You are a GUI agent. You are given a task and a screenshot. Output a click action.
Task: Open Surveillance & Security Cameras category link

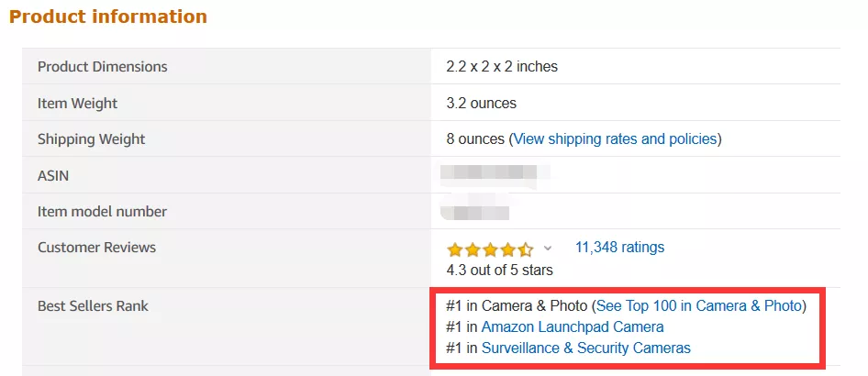click(585, 348)
